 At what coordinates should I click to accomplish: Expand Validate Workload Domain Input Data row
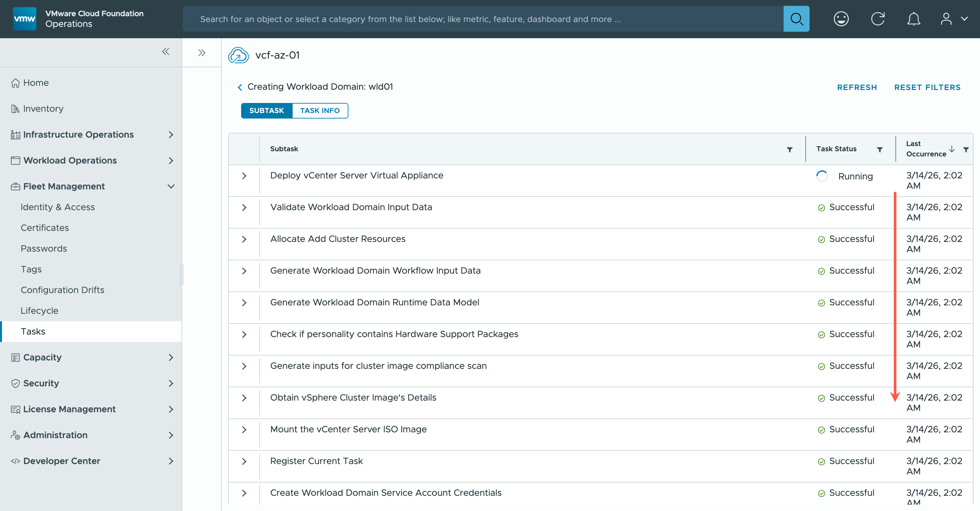coord(244,208)
